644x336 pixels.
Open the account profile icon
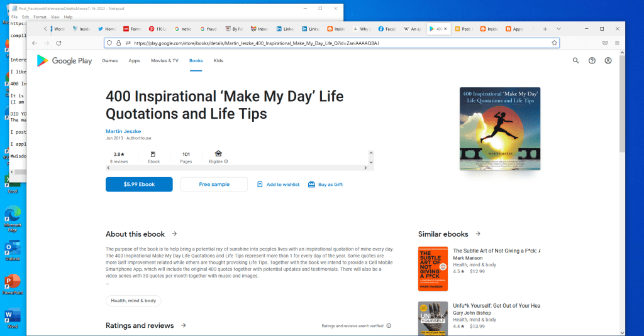[x=608, y=61]
